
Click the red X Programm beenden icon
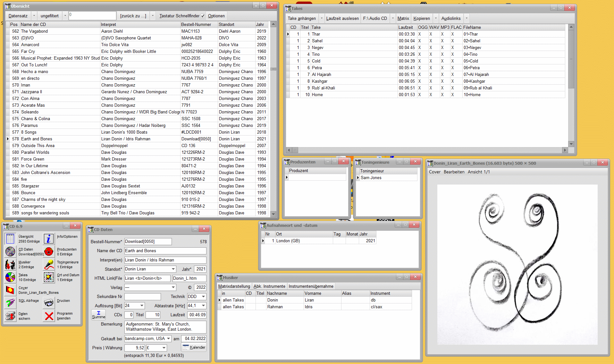(49, 316)
